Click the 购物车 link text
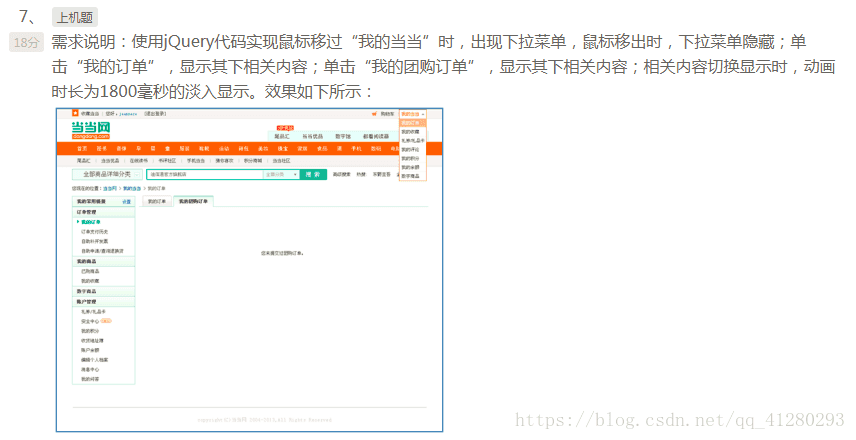This screenshot has width=856, height=440. click(x=387, y=114)
